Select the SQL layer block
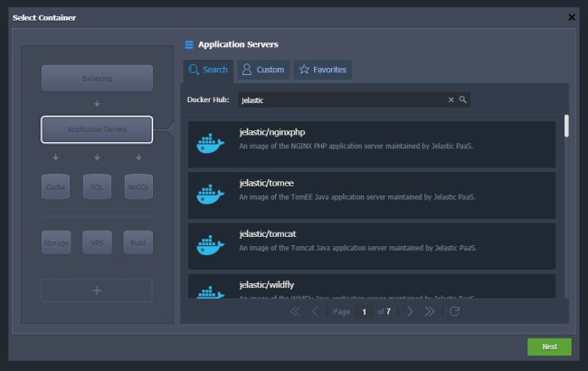Viewport: 588px width, 371px height. pyautogui.click(x=97, y=186)
